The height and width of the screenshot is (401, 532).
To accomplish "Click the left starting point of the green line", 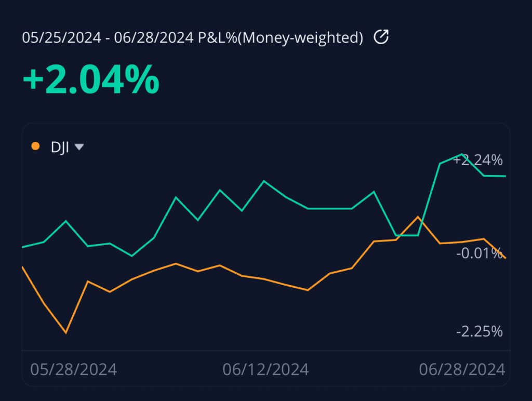I will [x=23, y=247].
